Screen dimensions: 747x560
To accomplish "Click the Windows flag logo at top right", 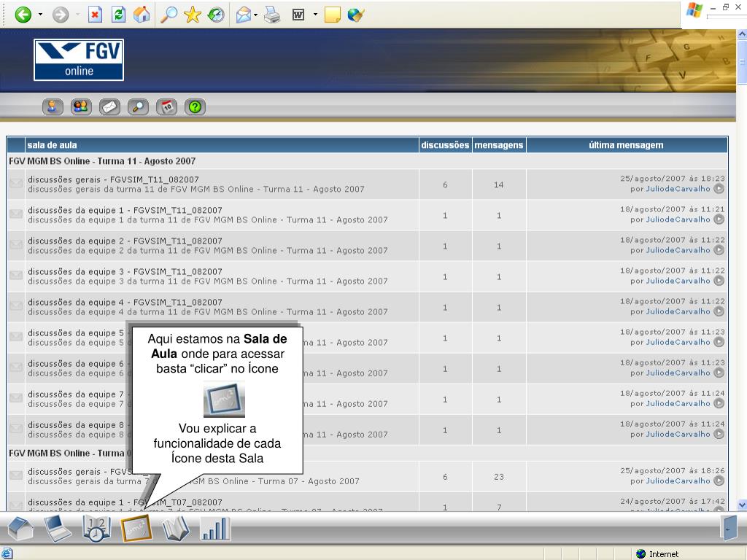I will [x=694, y=10].
